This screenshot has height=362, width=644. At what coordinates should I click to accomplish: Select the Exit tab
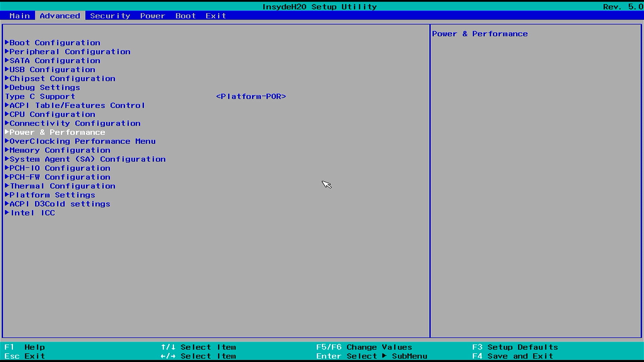pyautogui.click(x=216, y=16)
